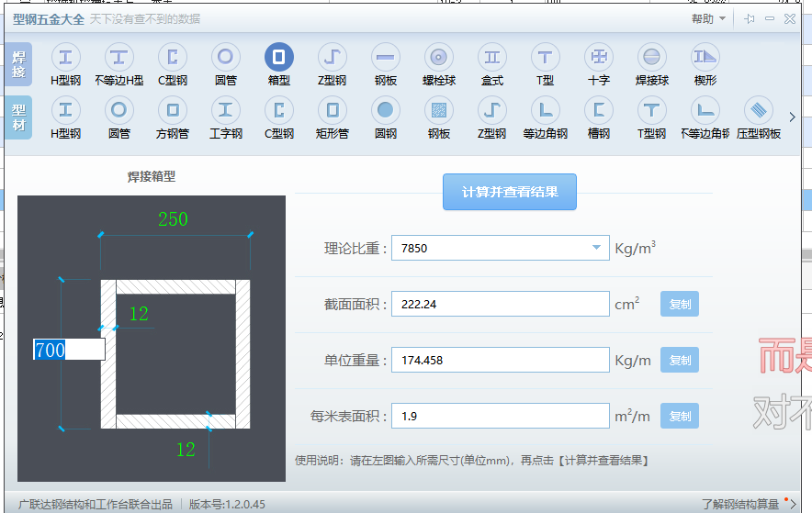Viewport: 812px width, 513px height.
Task: Switch to the 型材 category tab
Action: [x=19, y=117]
